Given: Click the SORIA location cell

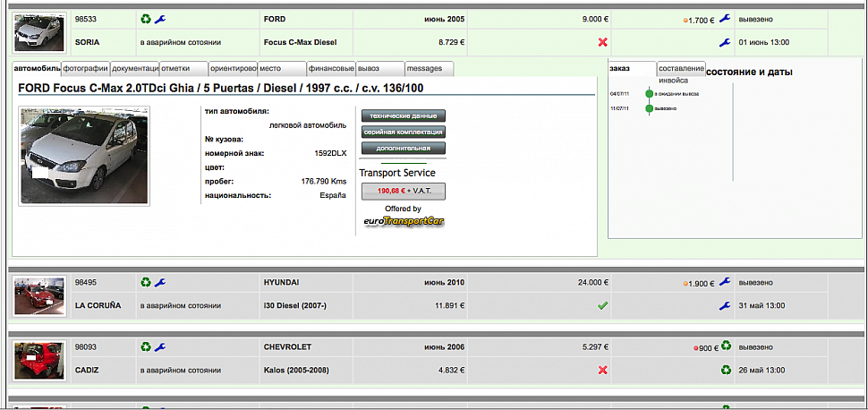Looking at the screenshot, I should tap(103, 42).
